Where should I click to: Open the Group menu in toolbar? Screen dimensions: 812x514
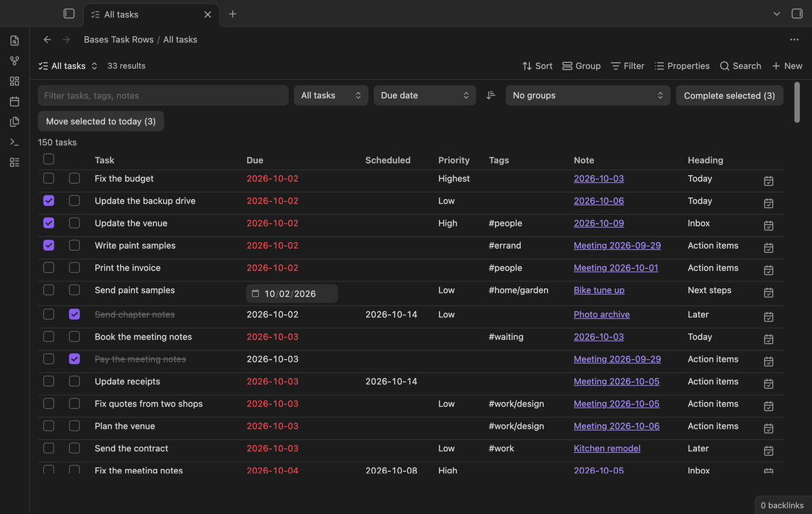(x=581, y=66)
